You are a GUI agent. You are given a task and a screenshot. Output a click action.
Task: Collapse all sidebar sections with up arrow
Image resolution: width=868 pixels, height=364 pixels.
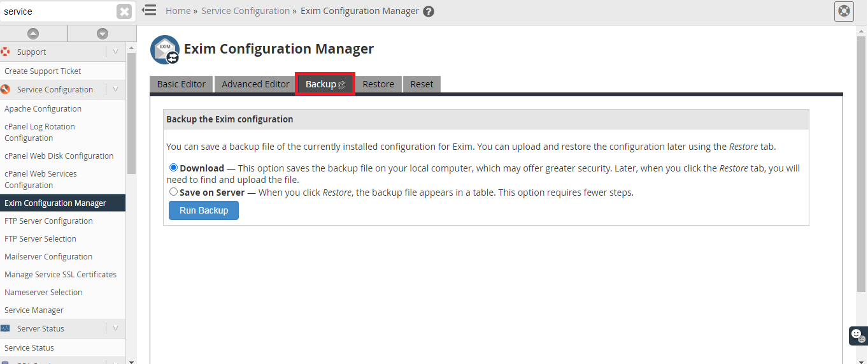coord(33,34)
